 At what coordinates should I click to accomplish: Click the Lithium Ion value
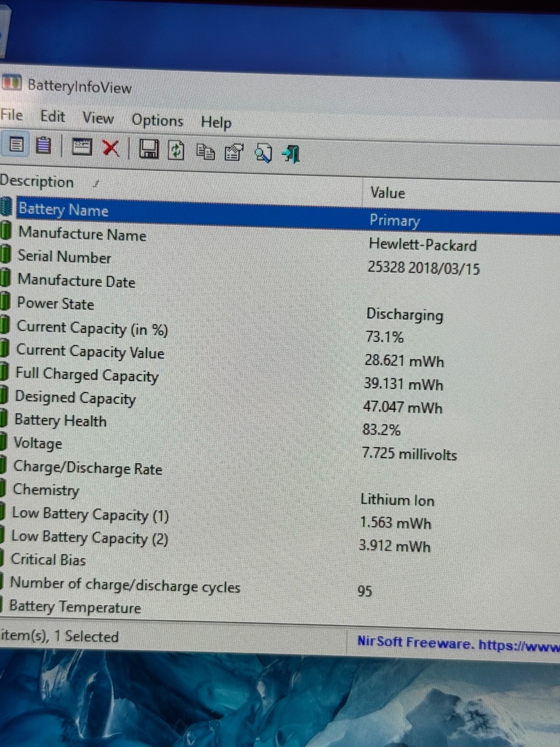(x=397, y=500)
